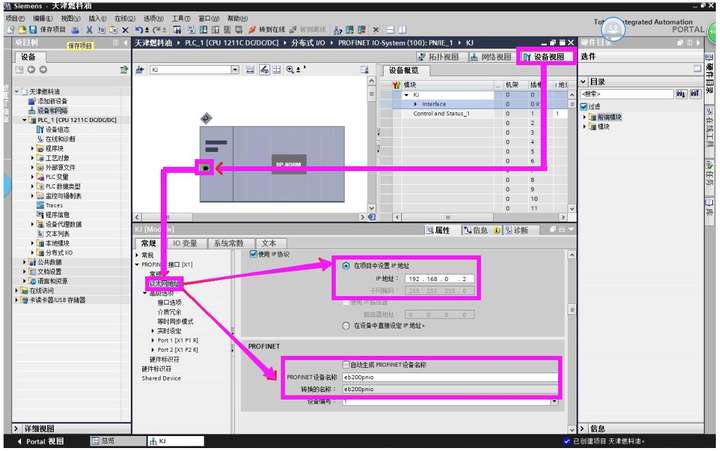Click the Cut scissors icon in toolbar
The height and width of the screenshot is (451, 720).
pyautogui.click(x=89, y=29)
